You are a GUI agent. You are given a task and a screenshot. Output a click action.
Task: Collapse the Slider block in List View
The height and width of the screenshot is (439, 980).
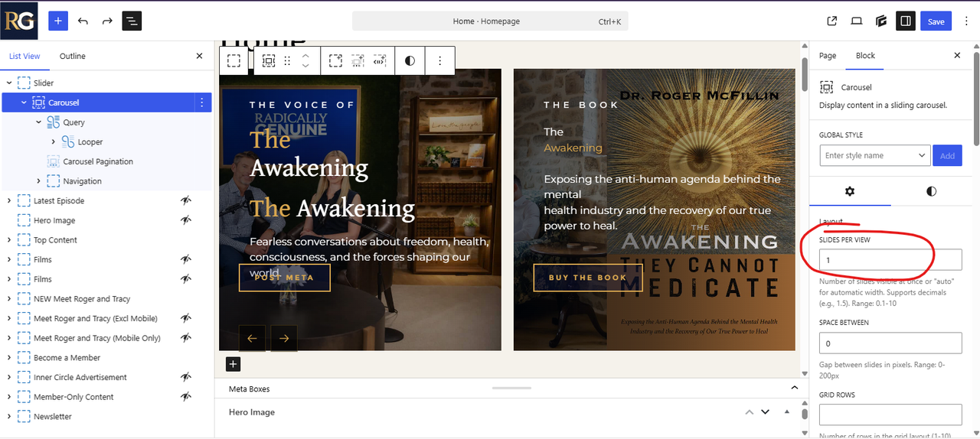click(x=9, y=83)
